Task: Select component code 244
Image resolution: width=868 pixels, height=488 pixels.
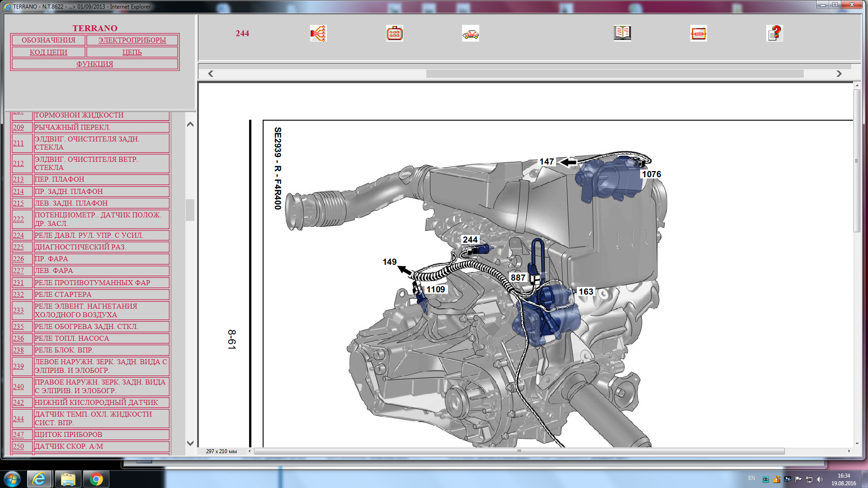Action: click(19, 419)
